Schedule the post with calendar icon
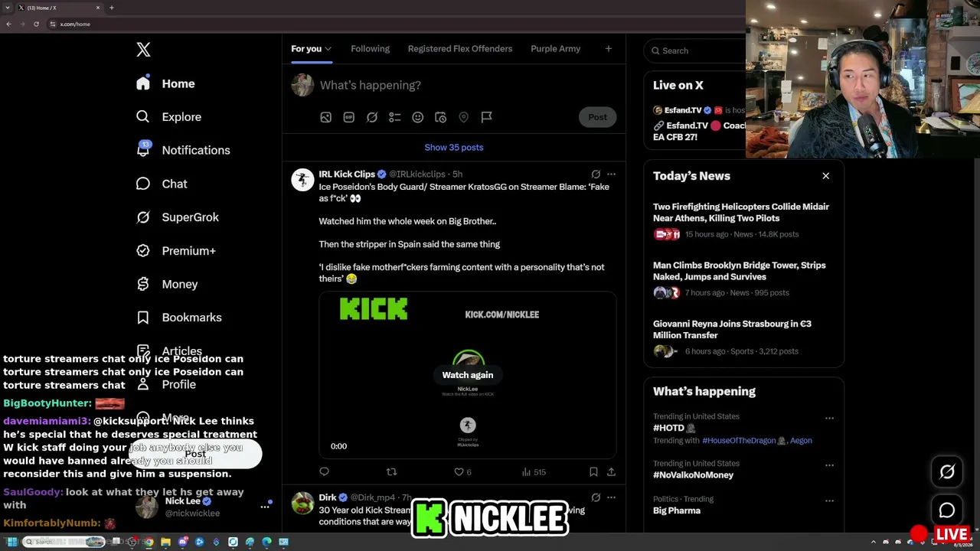 pos(441,117)
